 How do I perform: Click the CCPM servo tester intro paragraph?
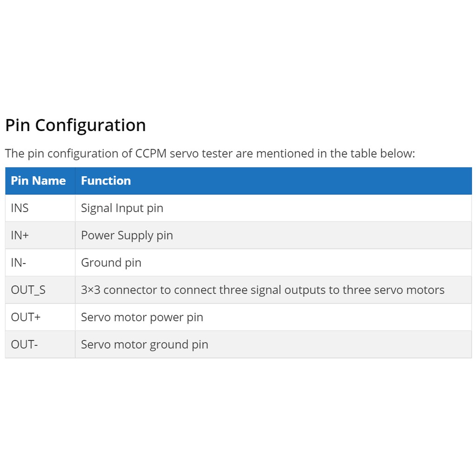(x=210, y=153)
